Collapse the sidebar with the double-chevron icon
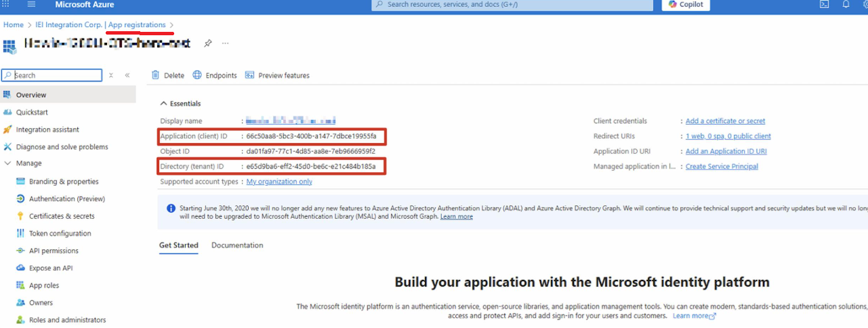 (127, 75)
